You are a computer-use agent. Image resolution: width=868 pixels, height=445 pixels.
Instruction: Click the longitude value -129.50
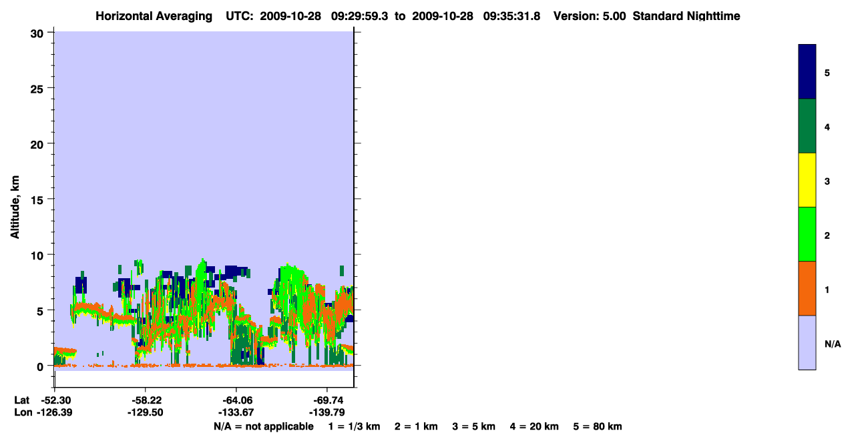tap(146, 413)
